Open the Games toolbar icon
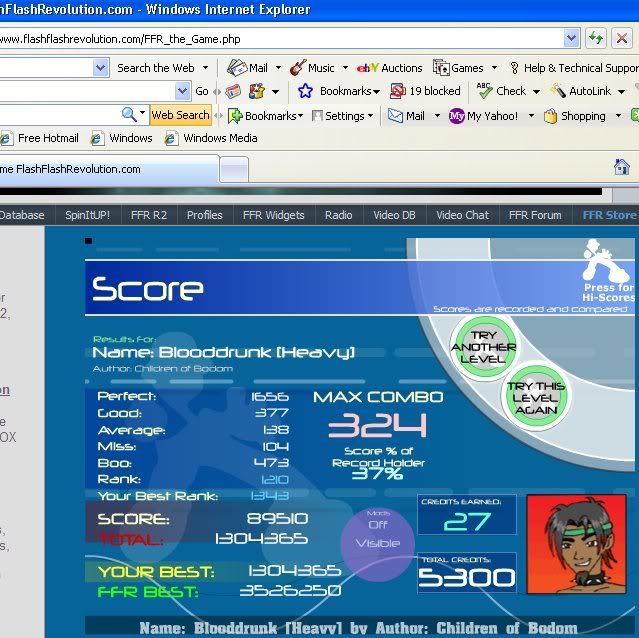 point(441,68)
